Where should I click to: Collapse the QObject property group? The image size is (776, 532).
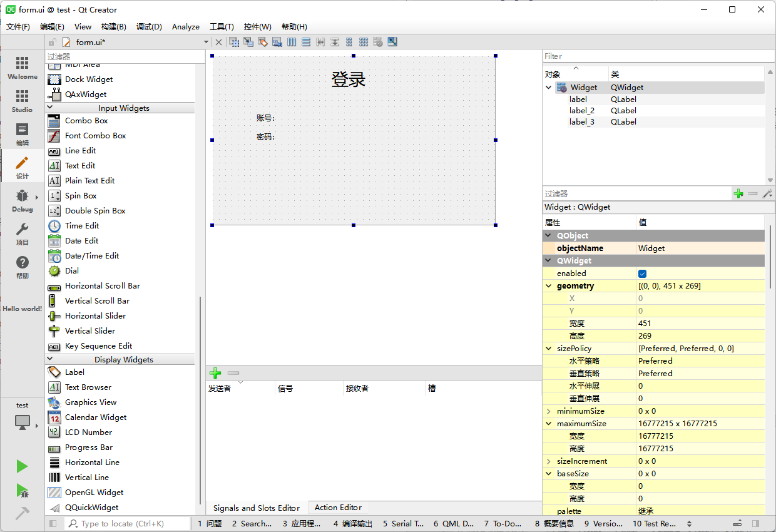(549, 236)
